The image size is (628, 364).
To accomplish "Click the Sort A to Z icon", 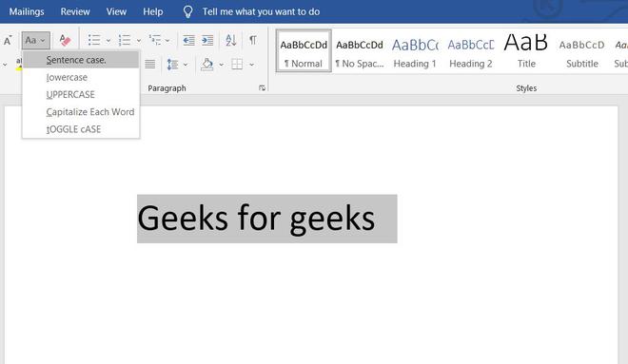I will coord(231,40).
